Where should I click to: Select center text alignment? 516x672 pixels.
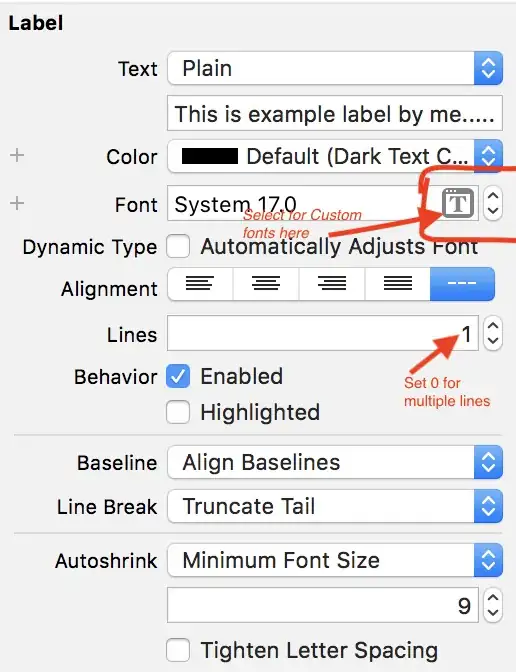(x=266, y=284)
